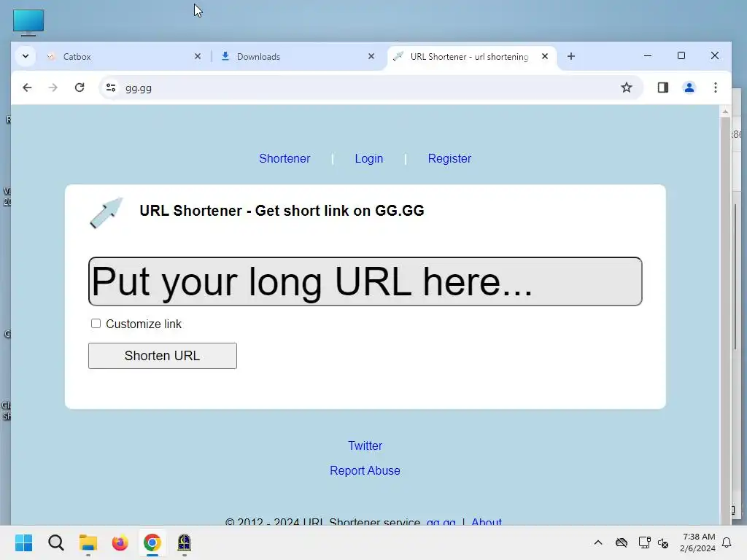Open Chrome side panel

[662, 87]
